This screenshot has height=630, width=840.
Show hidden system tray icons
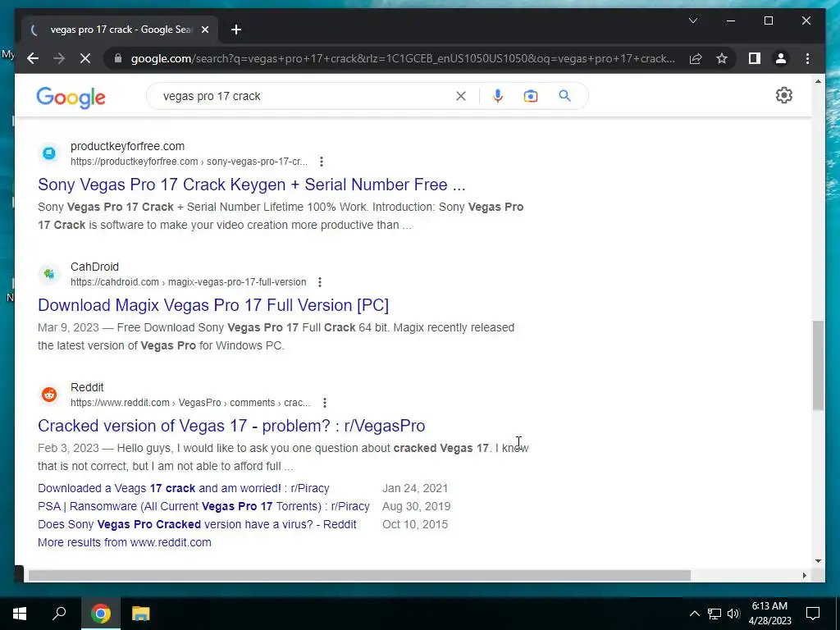pyautogui.click(x=694, y=614)
